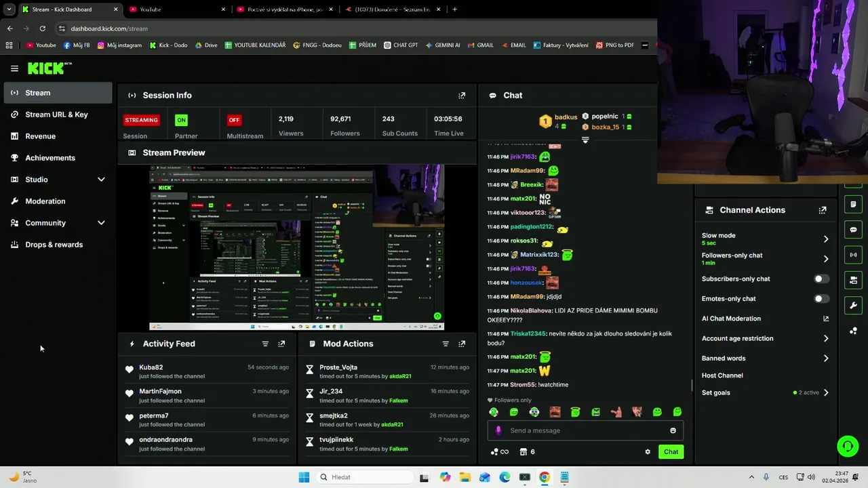Open the emoji picker in chat input
The height and width of the screenshot is (488, 868).
point(673,430)
